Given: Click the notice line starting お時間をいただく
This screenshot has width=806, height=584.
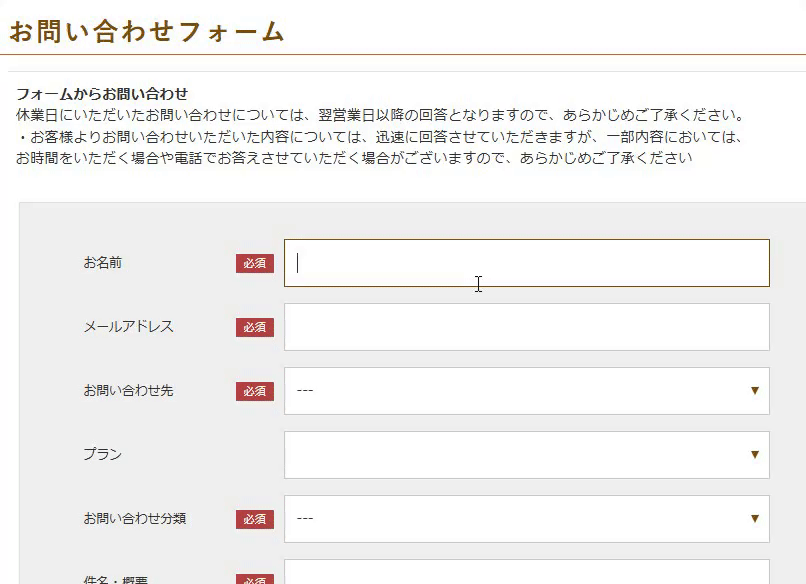Looking at the screenshot, I should coord(354,158).
